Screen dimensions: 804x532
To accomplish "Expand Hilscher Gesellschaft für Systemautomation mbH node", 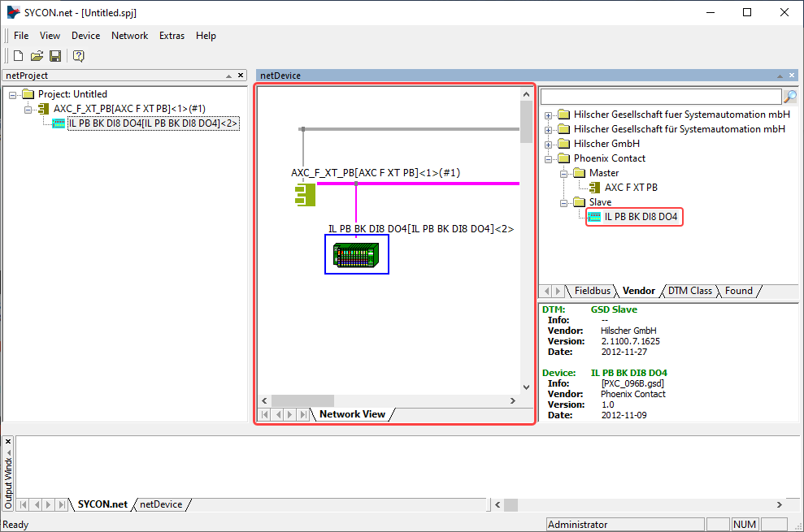I will (x=548, y=130).
